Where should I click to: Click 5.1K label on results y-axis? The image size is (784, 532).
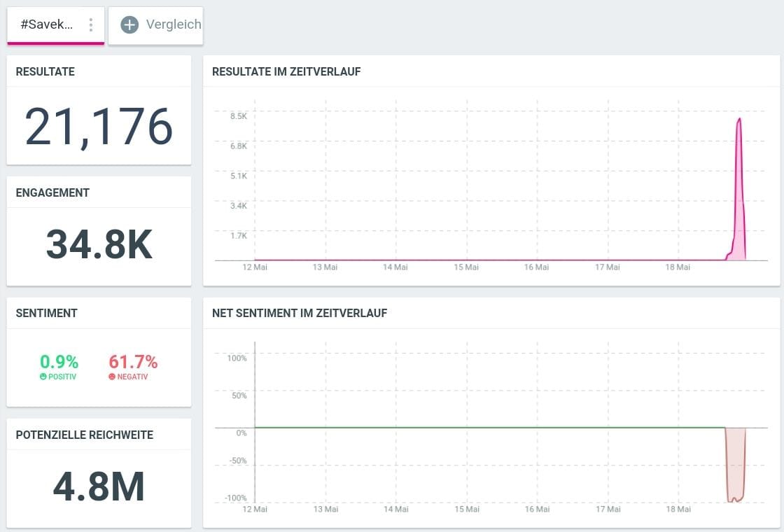point(239,176)
